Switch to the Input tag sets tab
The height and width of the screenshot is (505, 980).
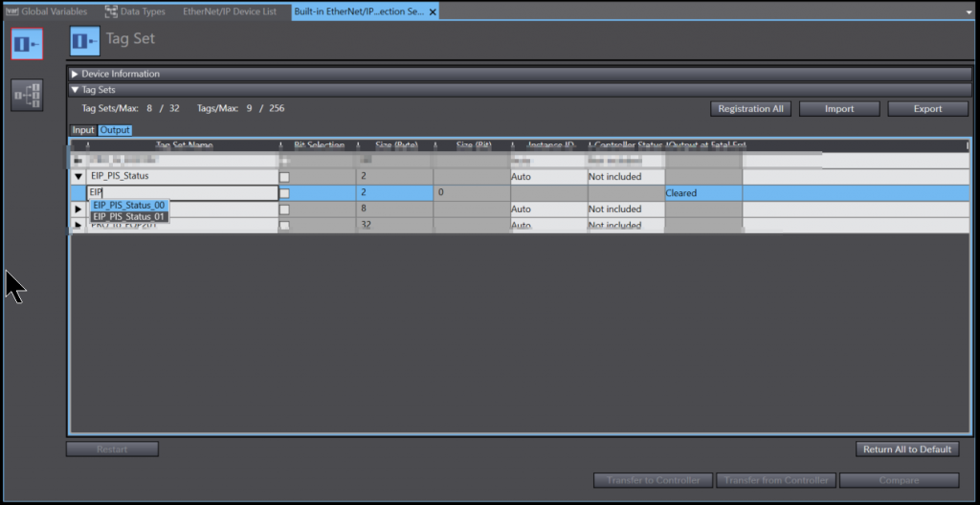click(x=83, y=130)
